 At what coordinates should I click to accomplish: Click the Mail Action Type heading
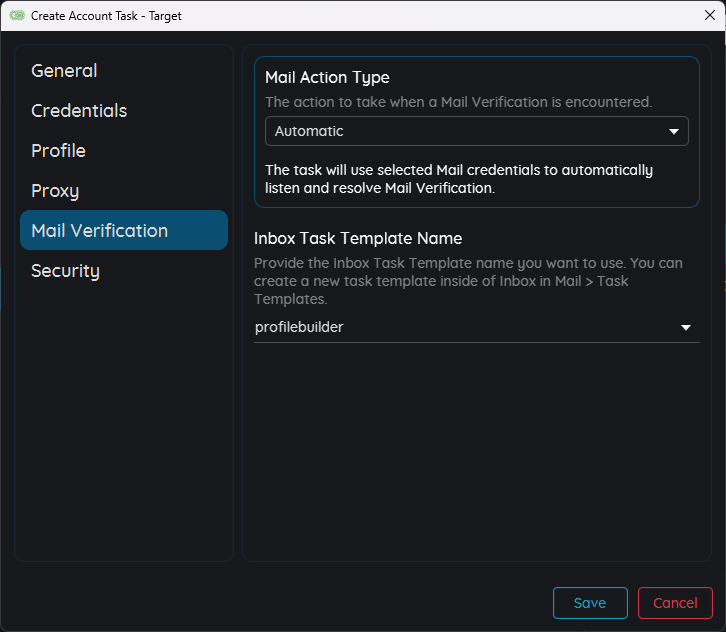pyautogui.click(x=327, y=77)
